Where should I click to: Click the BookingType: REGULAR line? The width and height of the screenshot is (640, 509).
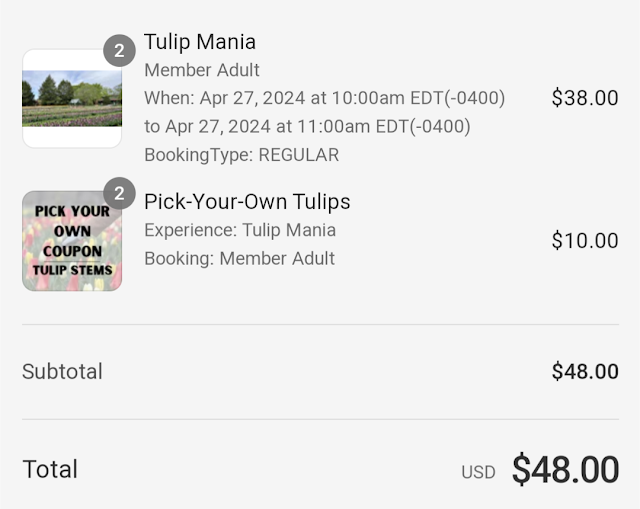[241, 155]
